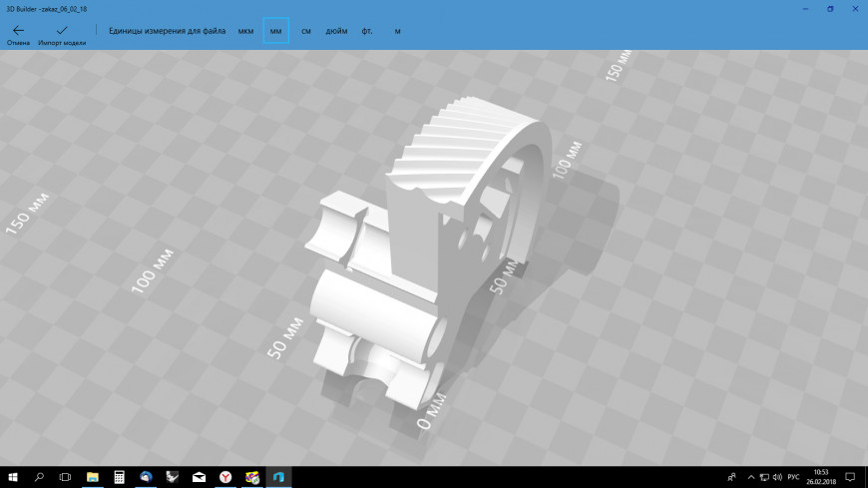The image size is (868, 488).
Task: Click the back arrow Отмена button
Action: pos(18,34)
